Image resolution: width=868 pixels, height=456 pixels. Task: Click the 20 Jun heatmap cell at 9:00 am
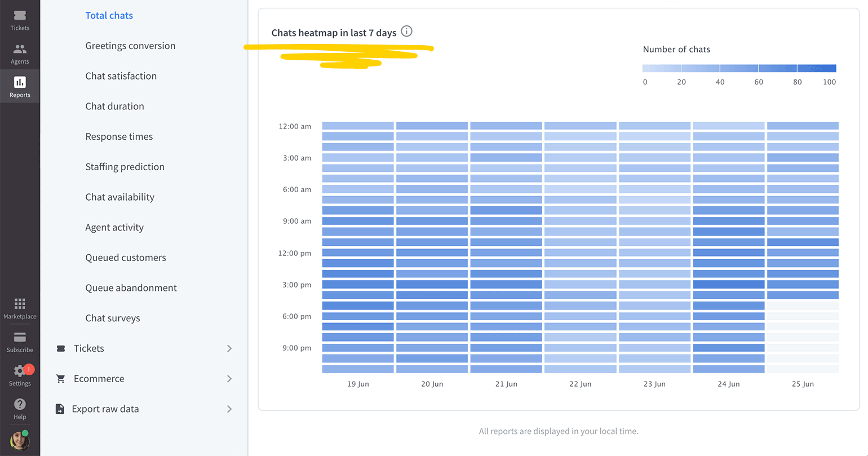tap(432, 221)
